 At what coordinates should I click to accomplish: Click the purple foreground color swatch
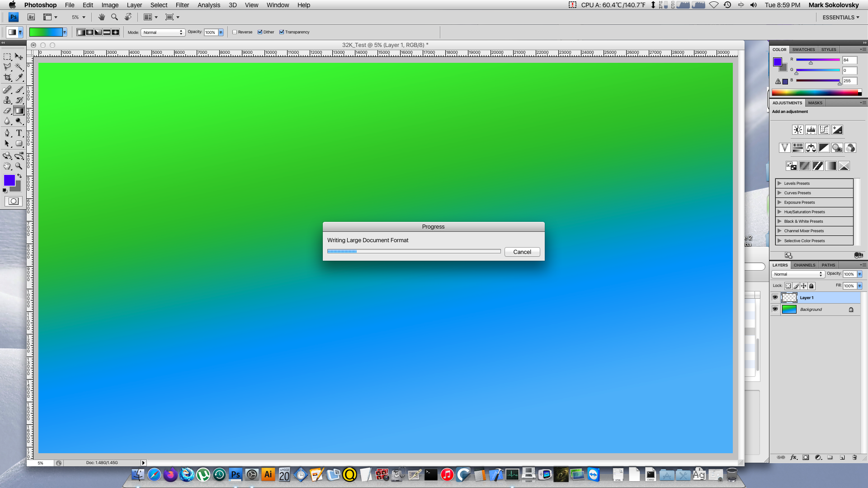click(9, 180)
